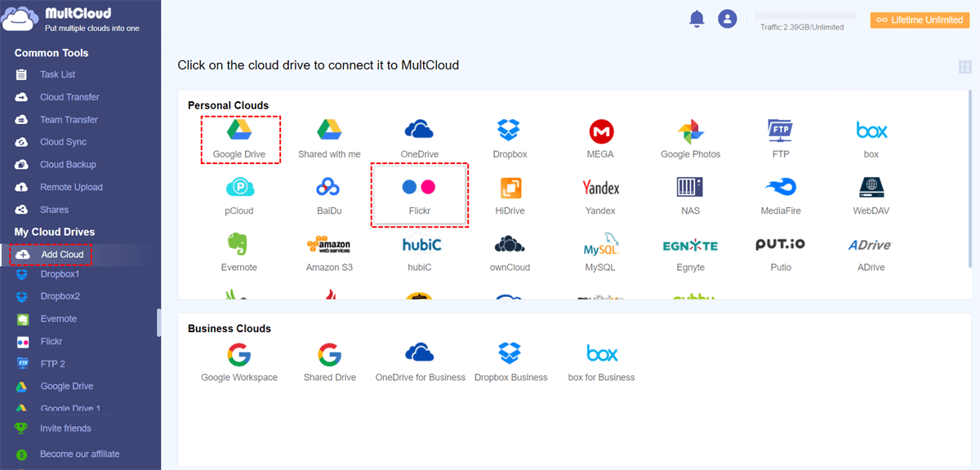This screenshot has width=980, height=470.
Task: Choose BaiDu cloud
Action: point(329,195)
